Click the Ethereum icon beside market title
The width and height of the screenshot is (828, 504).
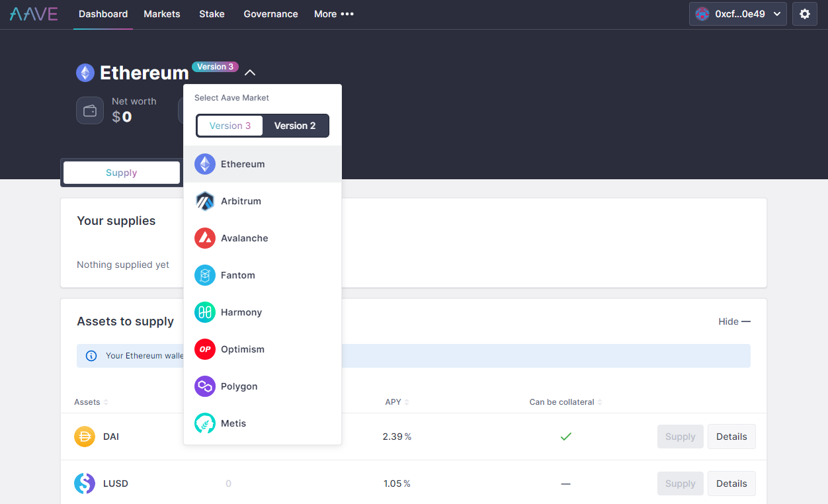[x=85, y=73]
